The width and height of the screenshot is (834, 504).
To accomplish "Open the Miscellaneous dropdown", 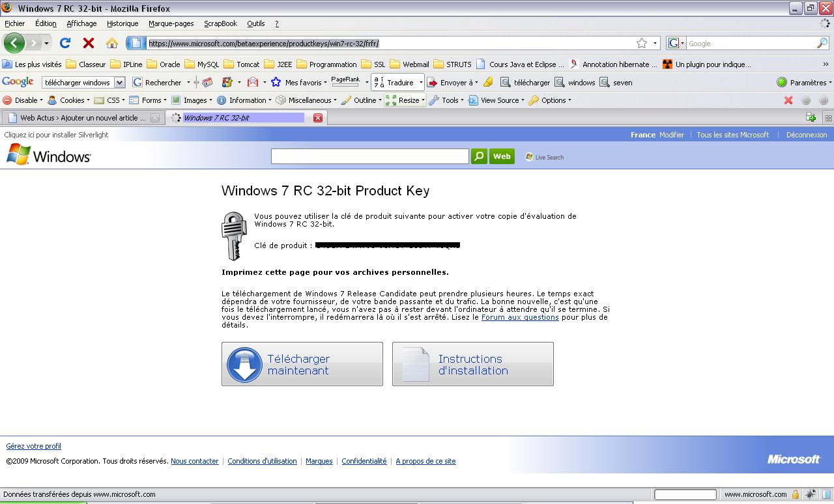I will [x=306, y=100].
